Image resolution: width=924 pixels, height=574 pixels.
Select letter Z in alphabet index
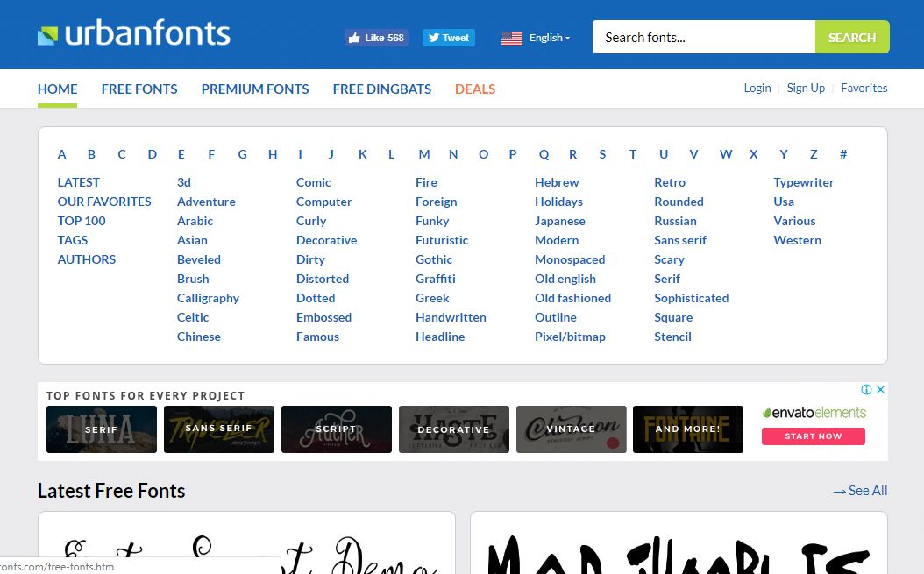[x=814, y=154]
